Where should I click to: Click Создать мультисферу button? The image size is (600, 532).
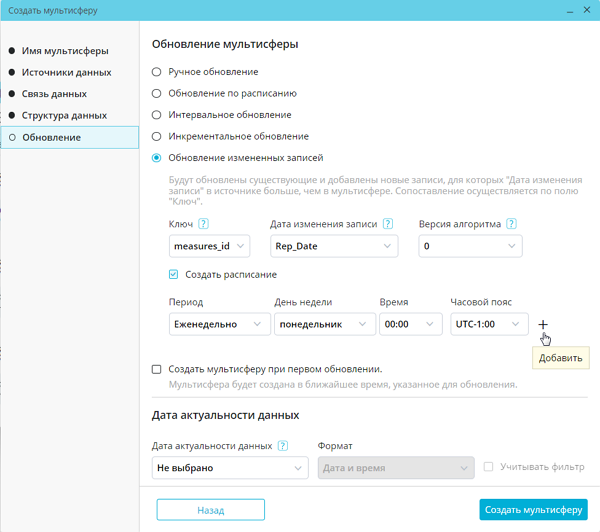(533, 510)
